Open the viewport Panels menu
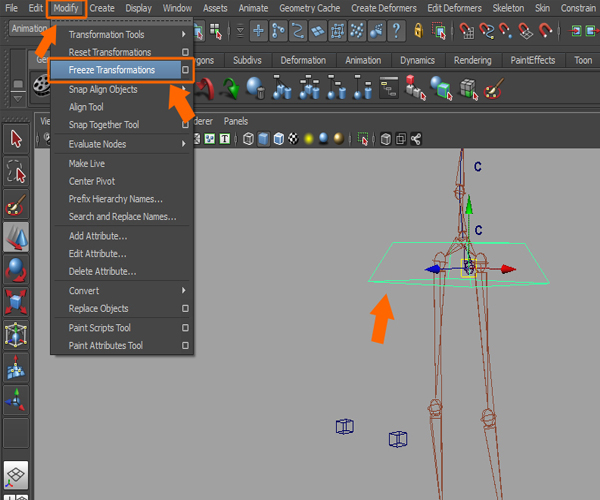 pos(236,121)
